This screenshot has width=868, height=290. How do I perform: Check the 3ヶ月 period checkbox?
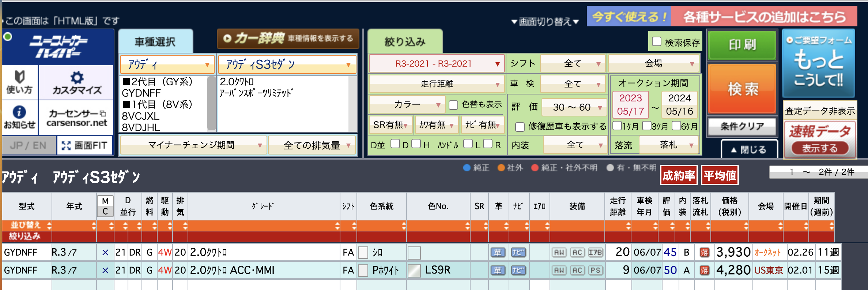tap(647, 126)
